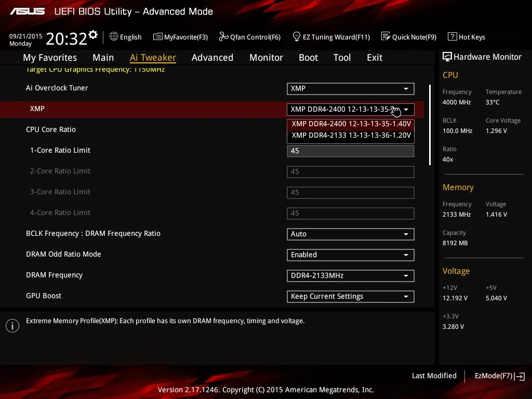Open Qfan Control fan icon

(x=223, y=37)
